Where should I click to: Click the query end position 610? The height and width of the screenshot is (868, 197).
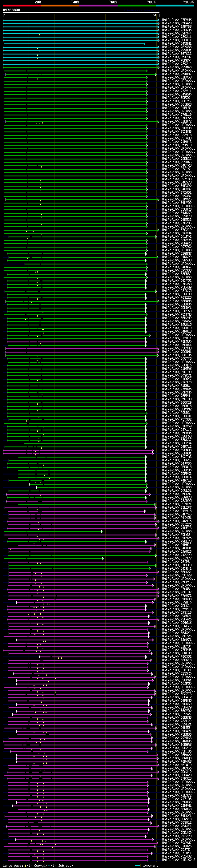155,15
